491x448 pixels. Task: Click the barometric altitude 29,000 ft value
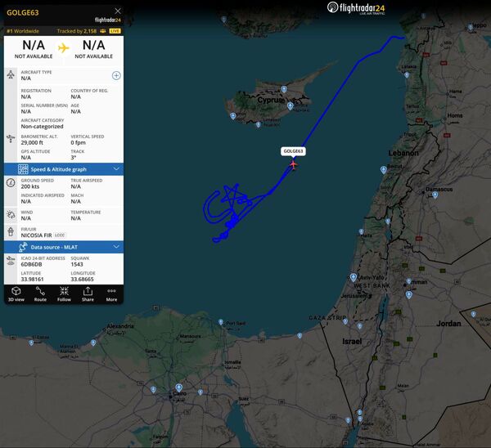(x=32, y=143)
